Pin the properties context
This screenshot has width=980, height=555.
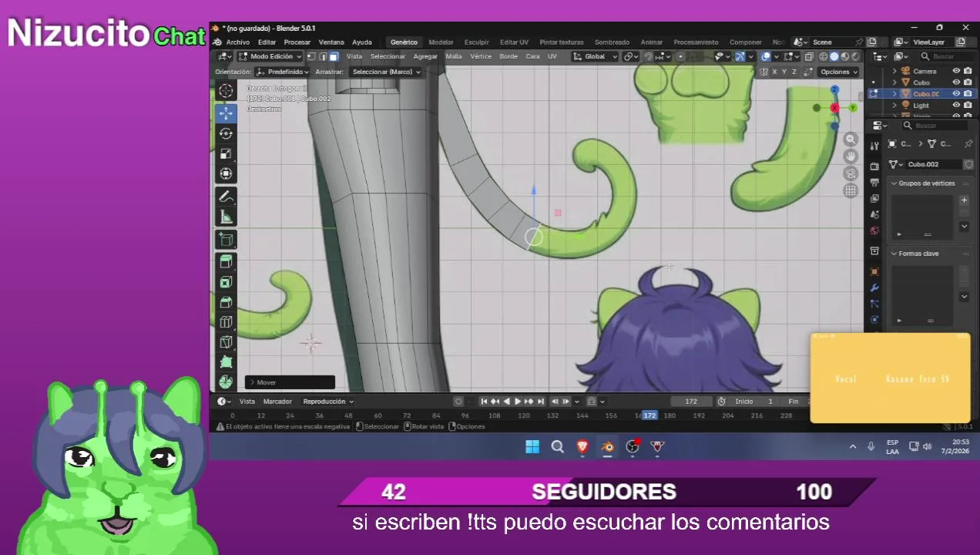point(968,144)
